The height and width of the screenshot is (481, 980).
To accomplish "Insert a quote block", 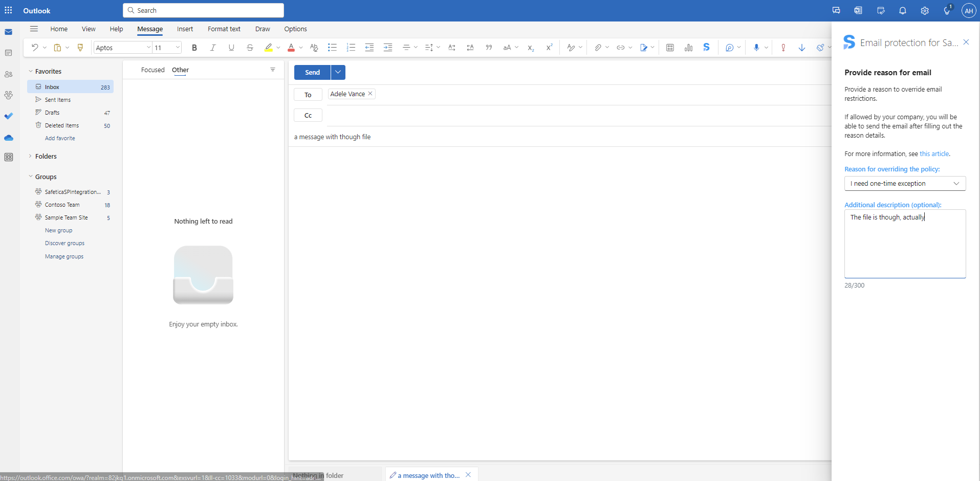I will pos(489,48).
